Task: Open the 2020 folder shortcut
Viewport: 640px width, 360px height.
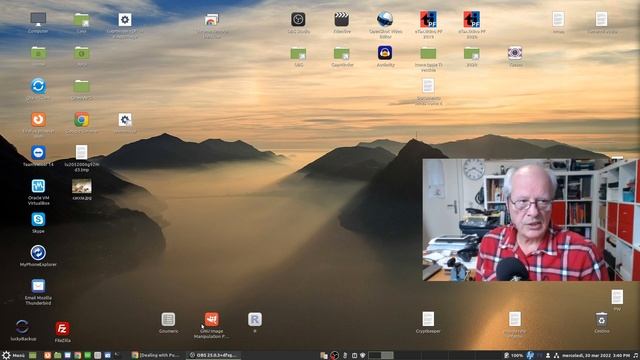Action: click(x=471, y=53)
